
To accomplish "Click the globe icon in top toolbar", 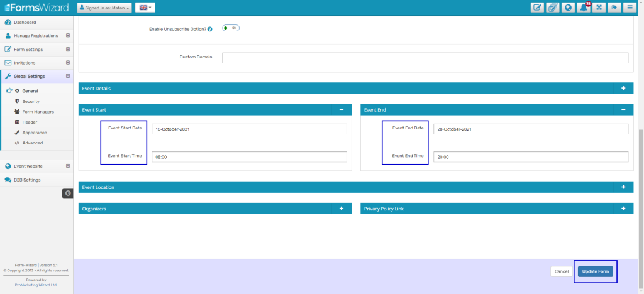I will click(x=569, y=8).
